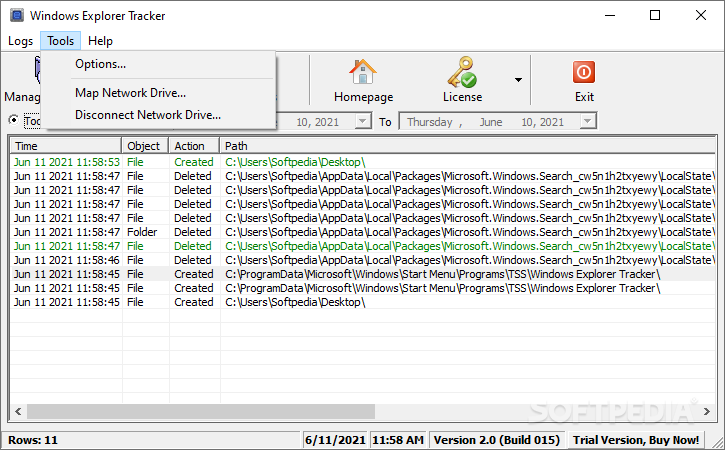This screenshot has width=725, height=450.
Task: Expand the License dropdown arrow
Action: (518, 80)
